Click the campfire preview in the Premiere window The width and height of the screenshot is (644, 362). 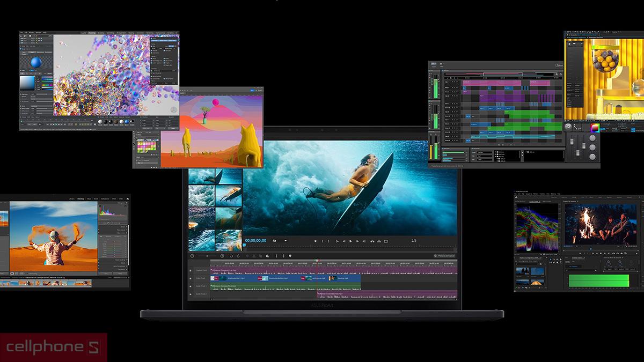click(601, 224)
